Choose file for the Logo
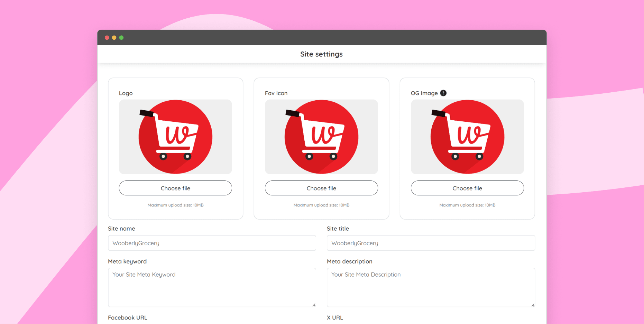Image resolution: width=644 pixels, height=324 pixels. click(x=175, y=188)
